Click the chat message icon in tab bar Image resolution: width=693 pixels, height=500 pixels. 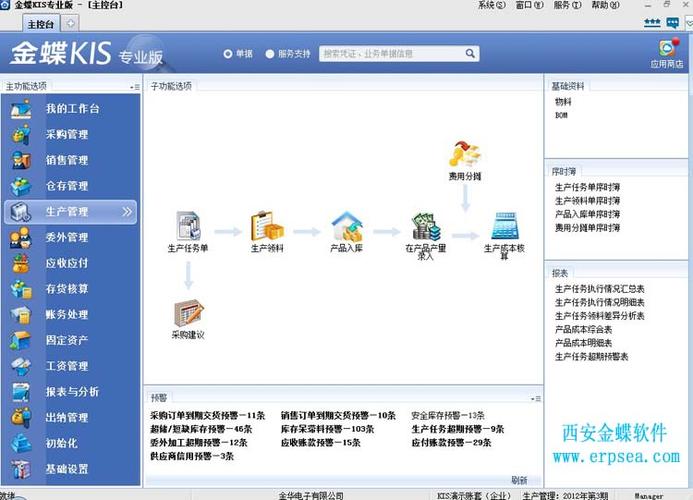coord(673,23)
